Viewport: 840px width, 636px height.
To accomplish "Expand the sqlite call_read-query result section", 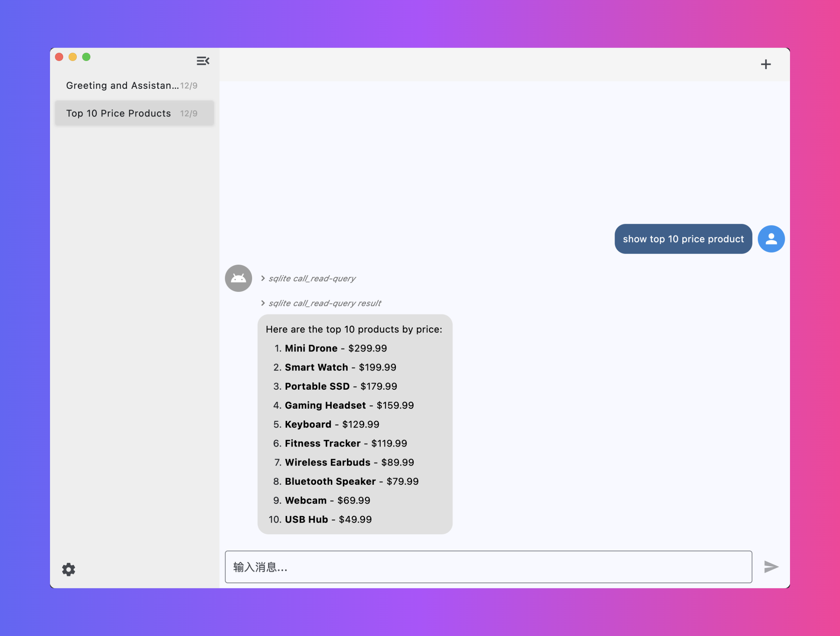I will tap(263, 303).
